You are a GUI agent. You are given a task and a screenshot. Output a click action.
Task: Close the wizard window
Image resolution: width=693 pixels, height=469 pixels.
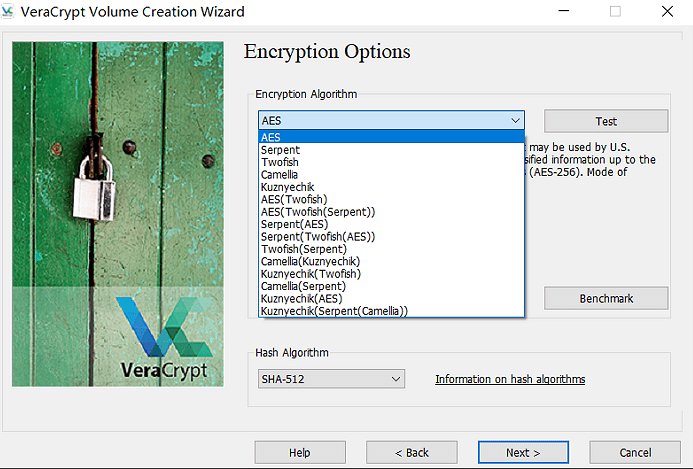(667, 11)
